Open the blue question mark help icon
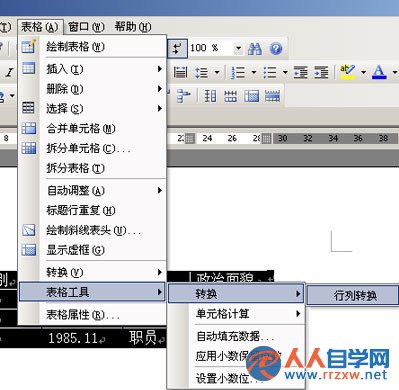Screen dimensions: 399x390 276,49
